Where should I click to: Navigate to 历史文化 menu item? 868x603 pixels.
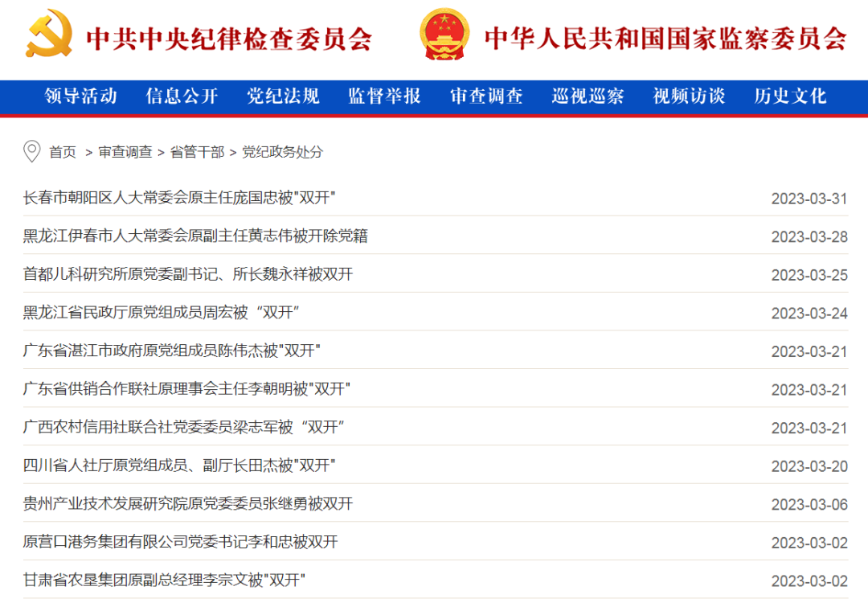tap(790, 96)
